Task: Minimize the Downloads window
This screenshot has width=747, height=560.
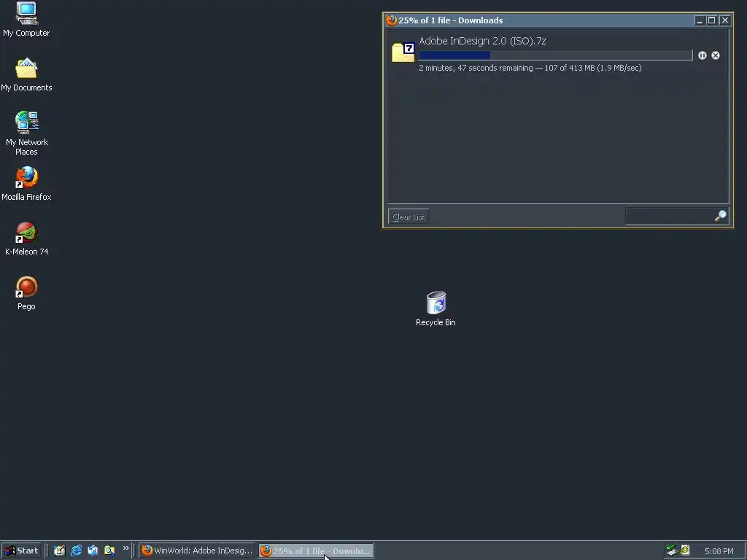Action: [699, 20]
